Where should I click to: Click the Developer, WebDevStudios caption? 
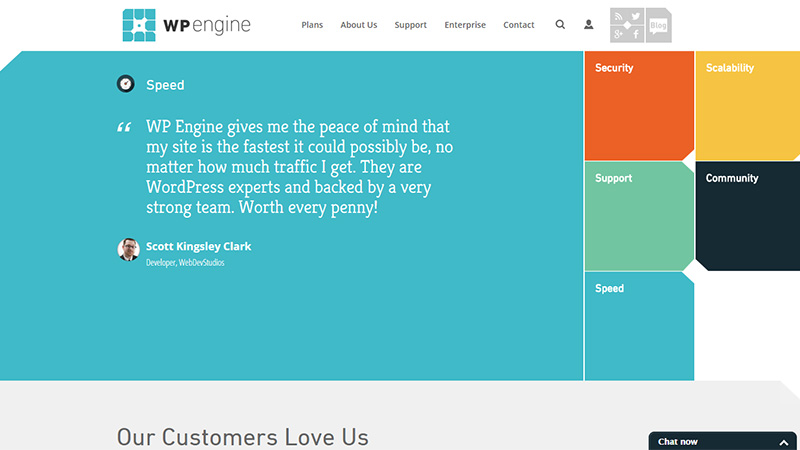185,262
